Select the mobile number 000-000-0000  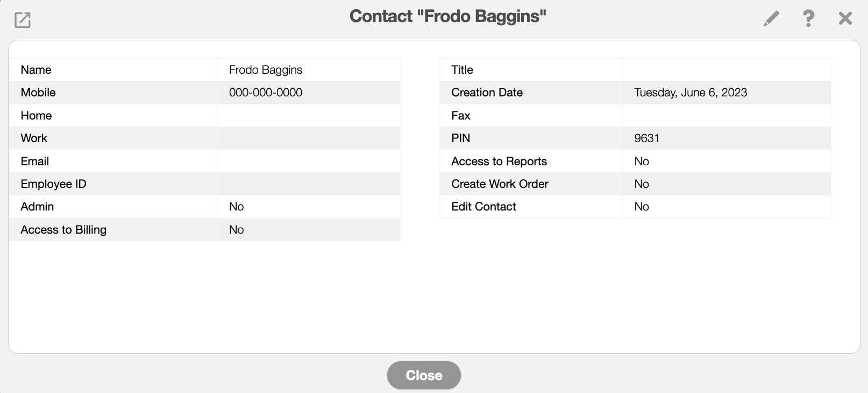[266, 93]
